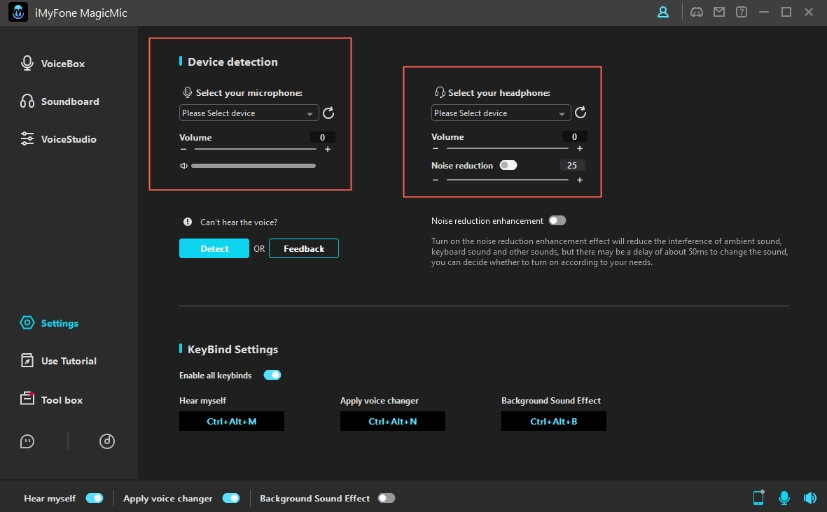Open the Tool box section
This screenshot has height=512, width=827.
tap(52, 400)
